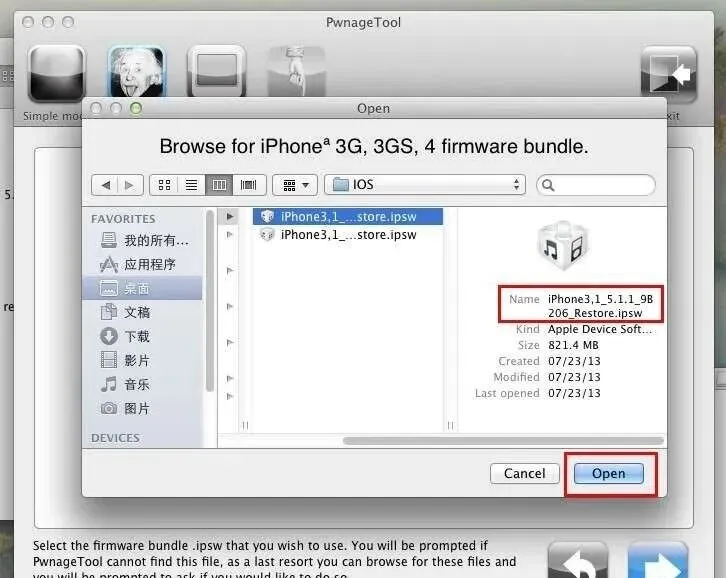The height and width of the screenshot is (578, 726).
Task: Switch to column view in Open dialog
Action: coord(219,185)
